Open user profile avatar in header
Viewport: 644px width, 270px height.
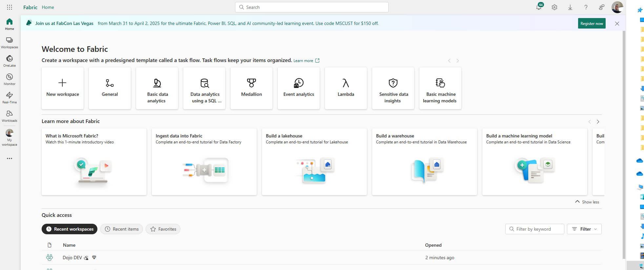(x=617, y=7)
